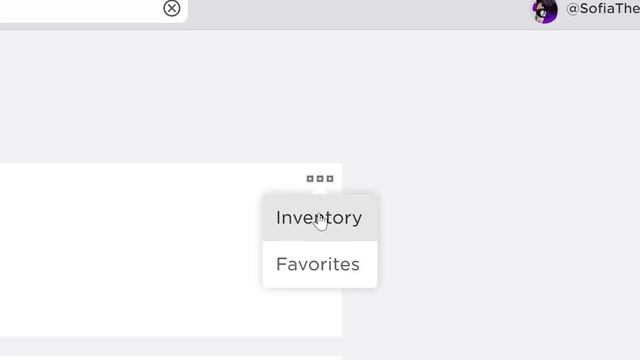Click the Favorites entry below Inventory
Screen dimensions: 640x360
pyautogui.click(x=320, y=264)
